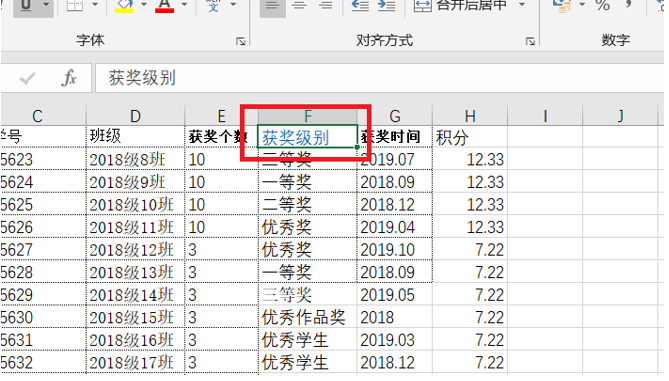Select column J header
Viewport: 669px width, 381px height.
tap(620, 116)
